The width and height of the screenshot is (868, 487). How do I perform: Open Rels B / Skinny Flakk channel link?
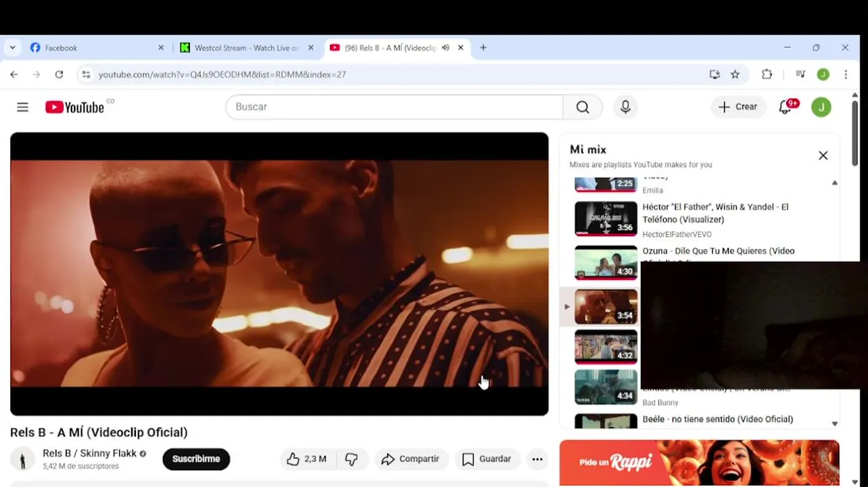(x=90, y=453)
